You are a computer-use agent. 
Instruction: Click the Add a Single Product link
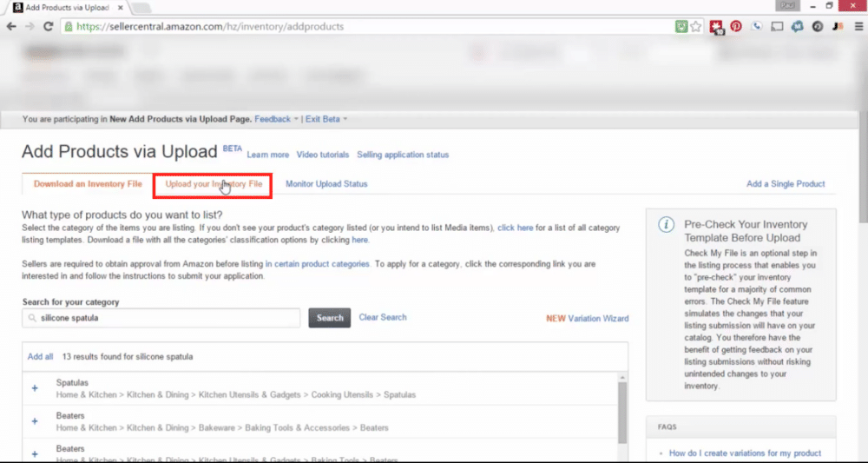(x=786, y=184)
